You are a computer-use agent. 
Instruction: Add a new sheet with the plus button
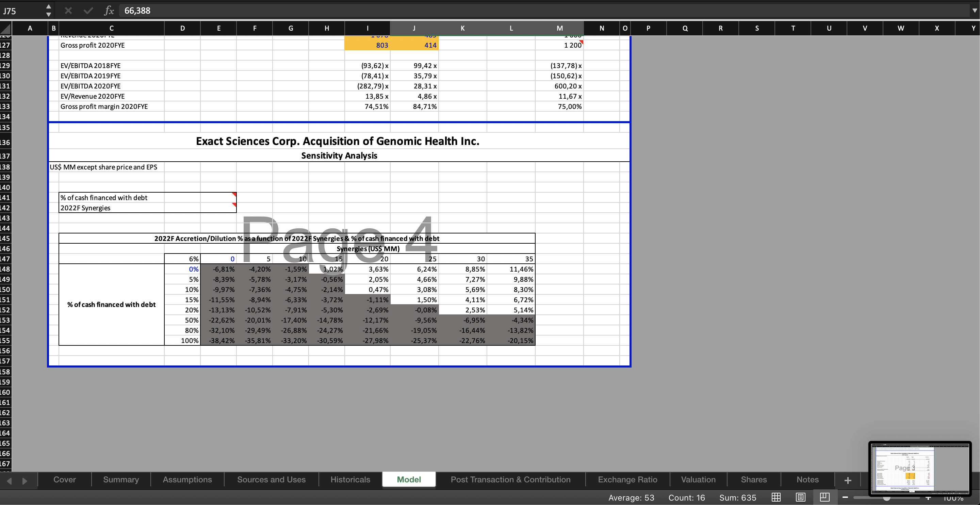point(848,480)
